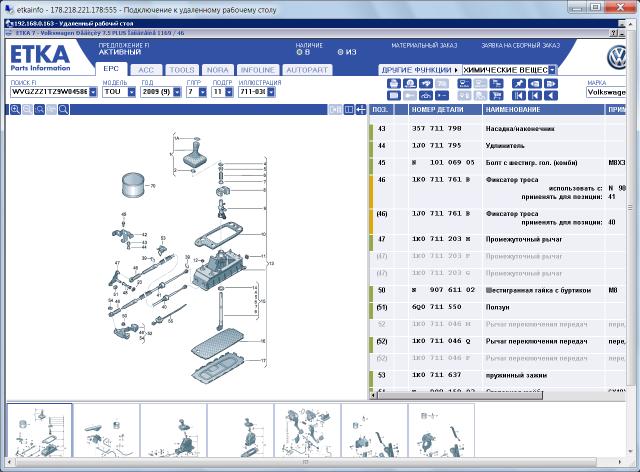Click the shopping cart icon
The height and width of the screenshot is (472, 640).
click(496, 96)
